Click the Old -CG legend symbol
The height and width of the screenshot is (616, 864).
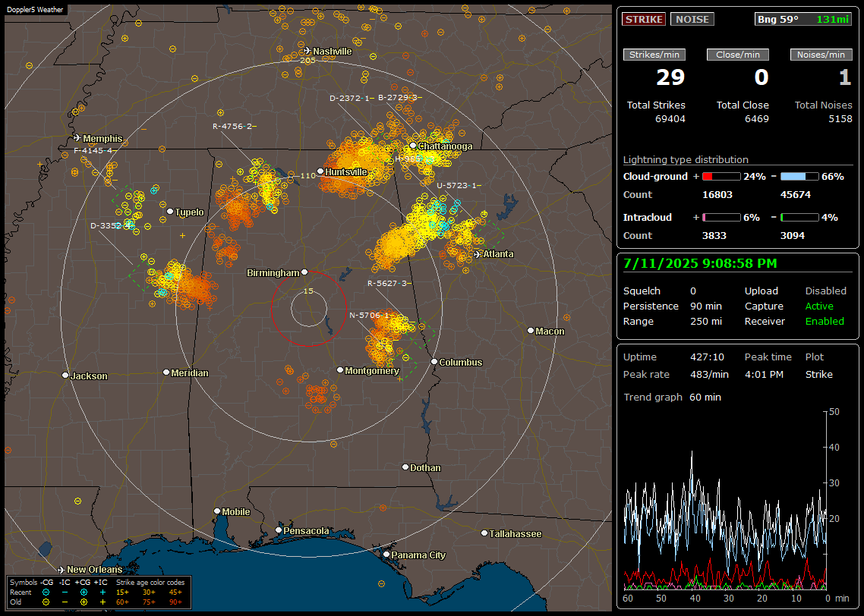point(46,602)
